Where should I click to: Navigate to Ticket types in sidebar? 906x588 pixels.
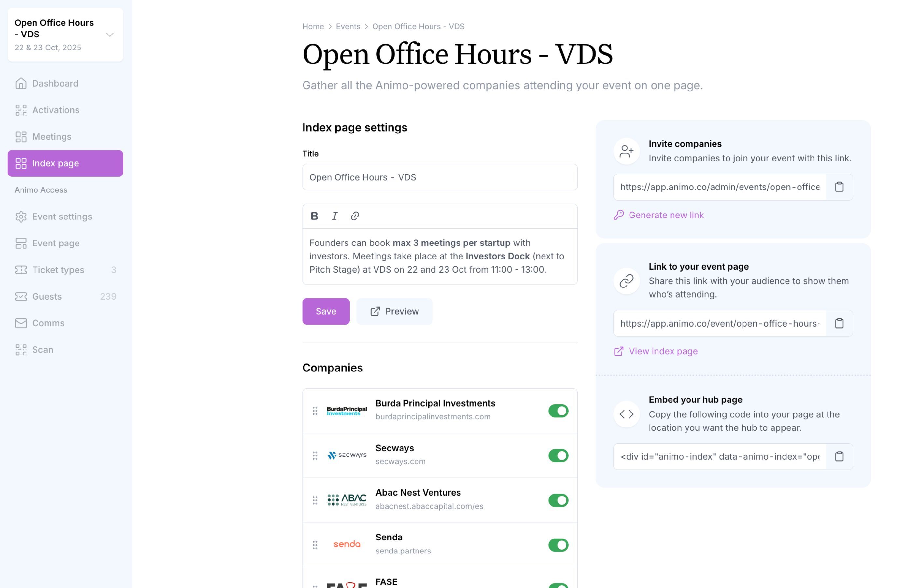tap(58, 270)
